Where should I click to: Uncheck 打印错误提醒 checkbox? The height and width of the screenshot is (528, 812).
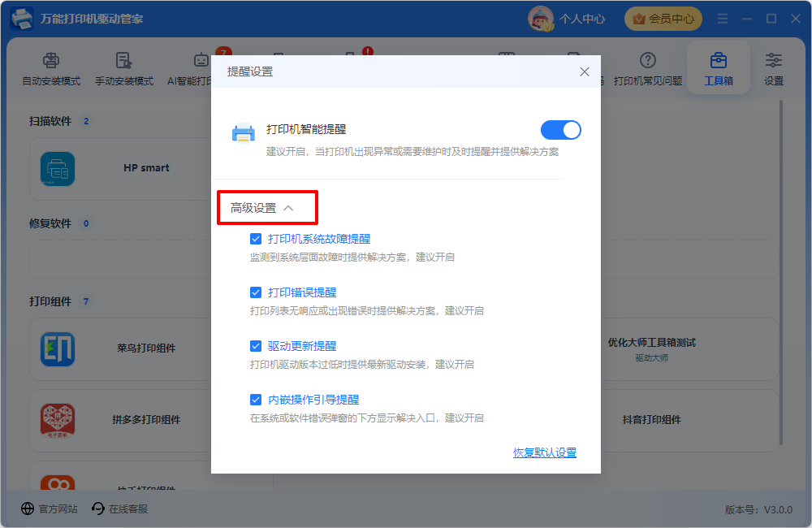[x=256, y=292]
